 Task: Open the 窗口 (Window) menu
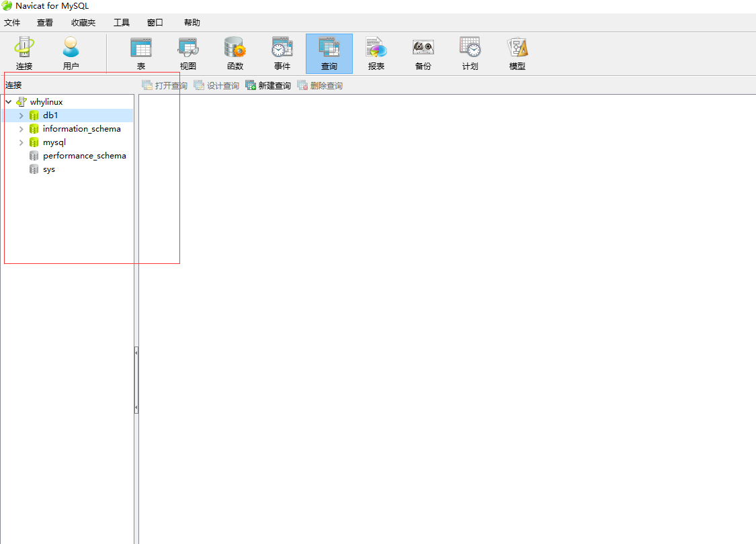click(155, 23)
